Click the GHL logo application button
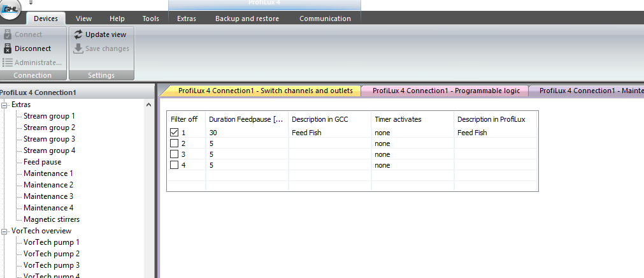644x278 pixels. [10, 10]
